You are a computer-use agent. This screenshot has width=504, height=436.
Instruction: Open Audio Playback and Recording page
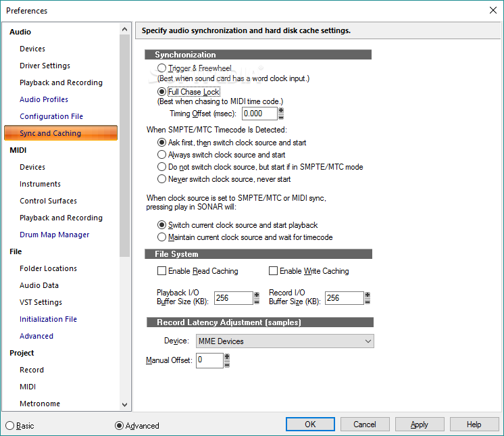tap(61, 82)
